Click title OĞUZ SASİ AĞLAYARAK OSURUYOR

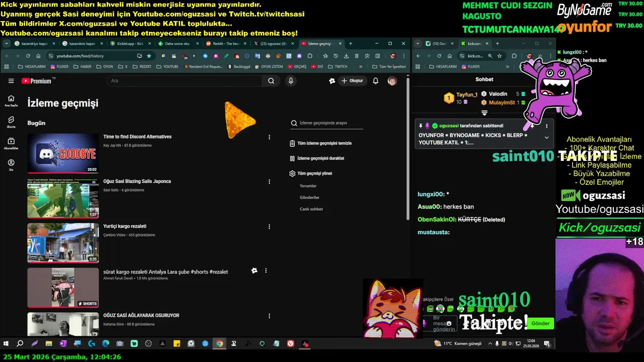141,316
